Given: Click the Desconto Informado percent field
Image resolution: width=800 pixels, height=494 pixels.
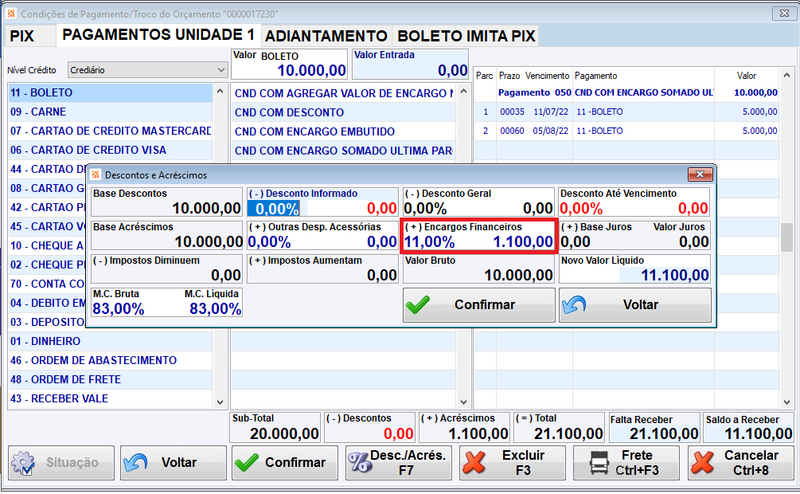Looking at the screenshot, I should [273, 209].
